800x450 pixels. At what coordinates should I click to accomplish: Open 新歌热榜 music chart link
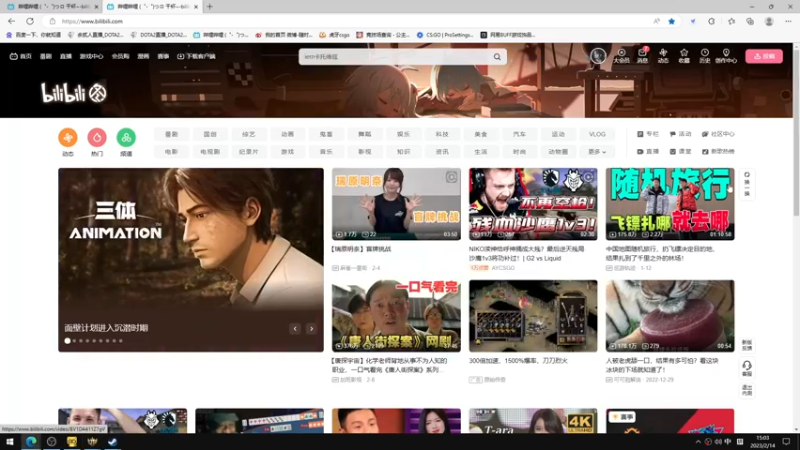(x=718, y=152)
